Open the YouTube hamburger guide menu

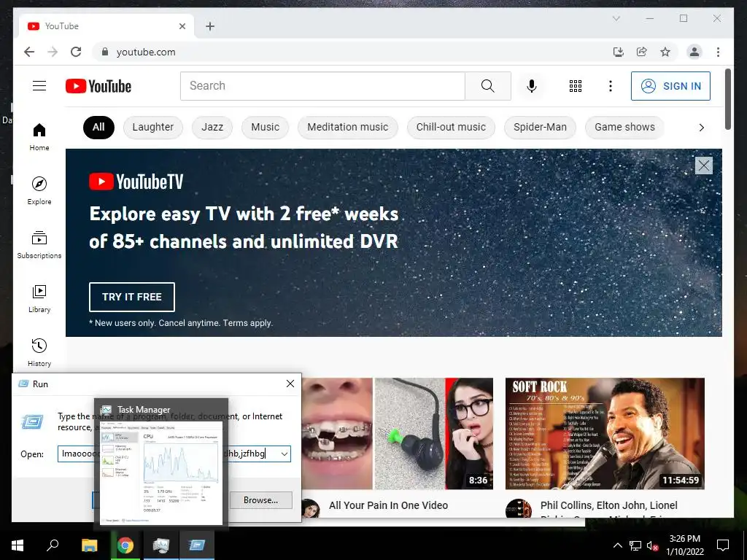click(x=39, y=86)
